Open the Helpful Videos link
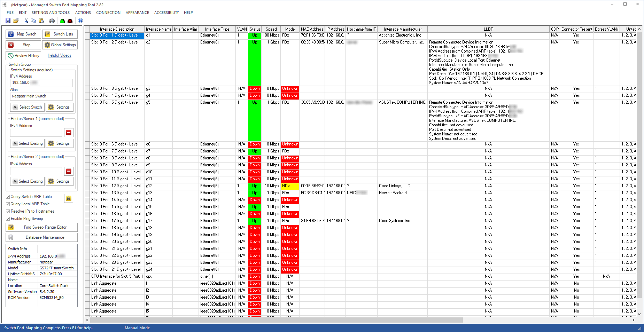This screenshot has width=644, height=332. (59, 55)
